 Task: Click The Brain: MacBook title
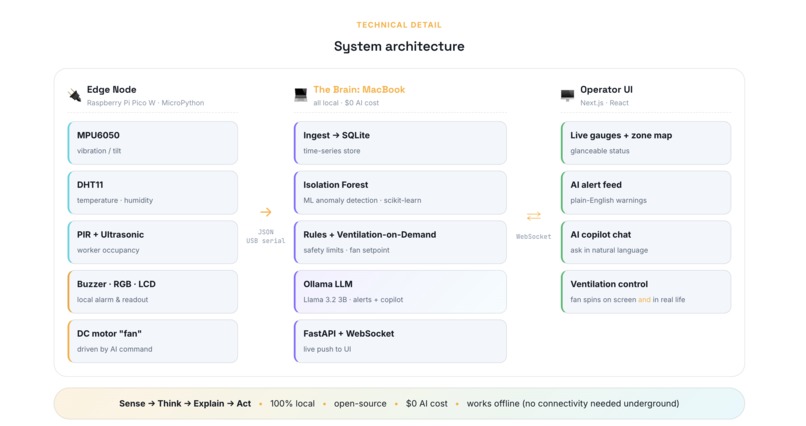[359, 89]
